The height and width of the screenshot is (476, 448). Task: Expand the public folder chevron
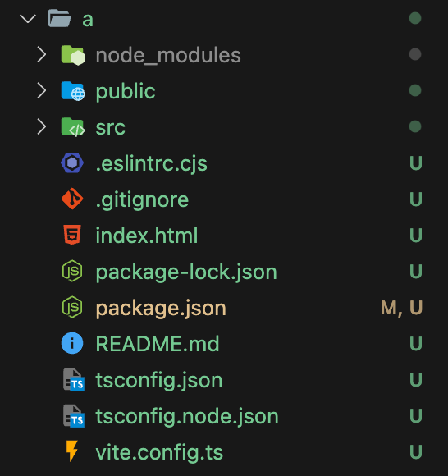42,90
